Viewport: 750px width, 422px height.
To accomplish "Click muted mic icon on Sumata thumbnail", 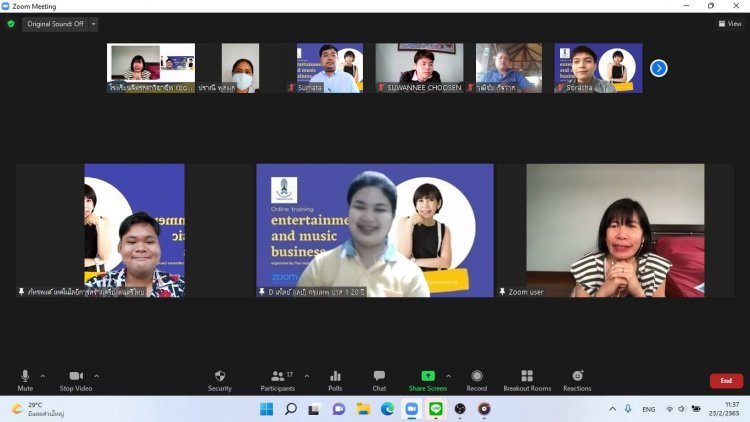I will click(x=292, y=88).
